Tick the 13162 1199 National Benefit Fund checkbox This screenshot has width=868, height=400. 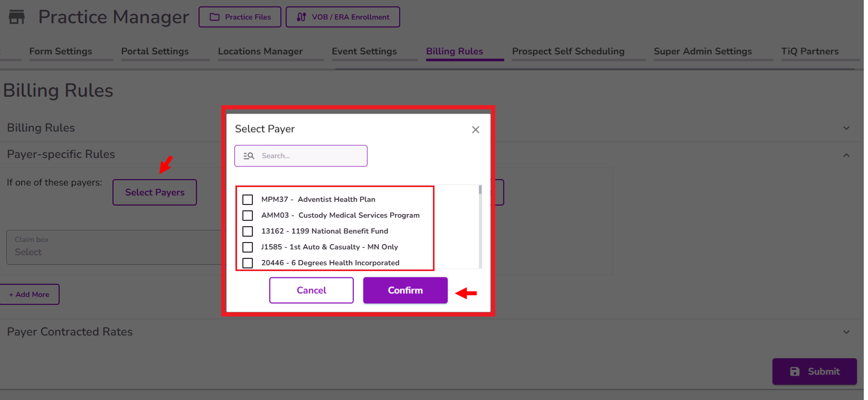point(248,231)
